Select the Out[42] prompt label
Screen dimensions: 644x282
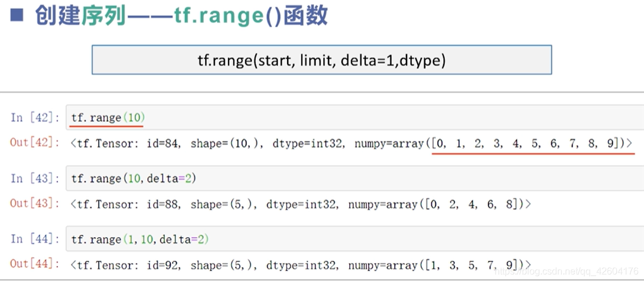[35, 143]
